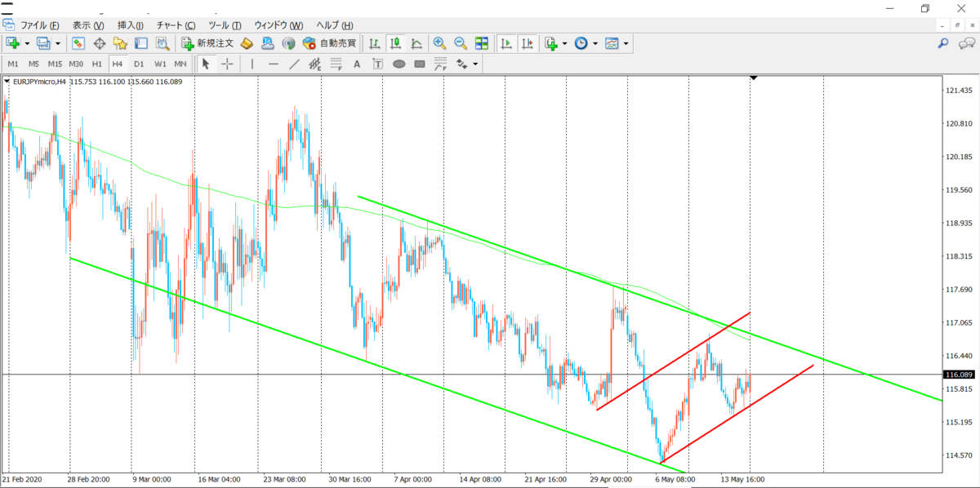Image resolution: width=980 pixels, height=488 pixels.
Task: Open the Market Watch window
Action: click(78, 43)
